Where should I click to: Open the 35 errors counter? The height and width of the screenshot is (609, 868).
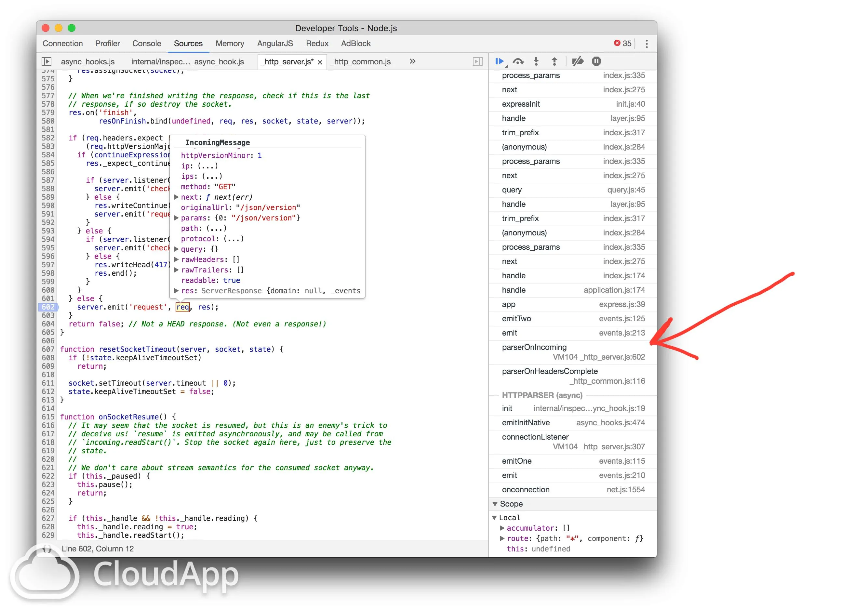(623, 44)
